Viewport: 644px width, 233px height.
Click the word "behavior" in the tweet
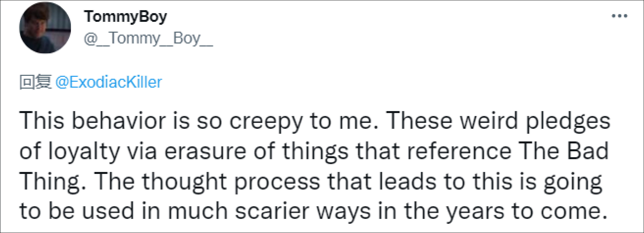click(119, 121)
